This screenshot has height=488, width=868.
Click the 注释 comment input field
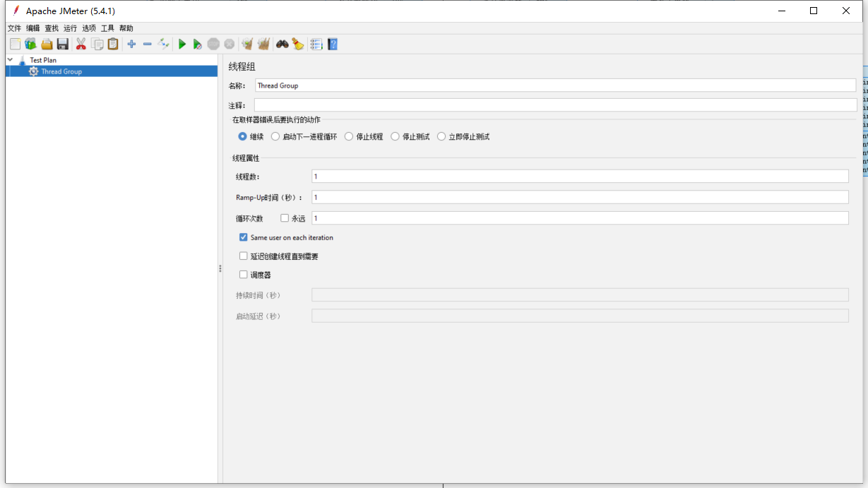[x=555, y=105]
